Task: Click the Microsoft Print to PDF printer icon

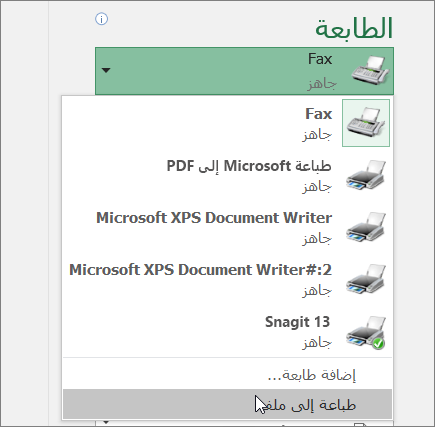Action: point(366,175)
